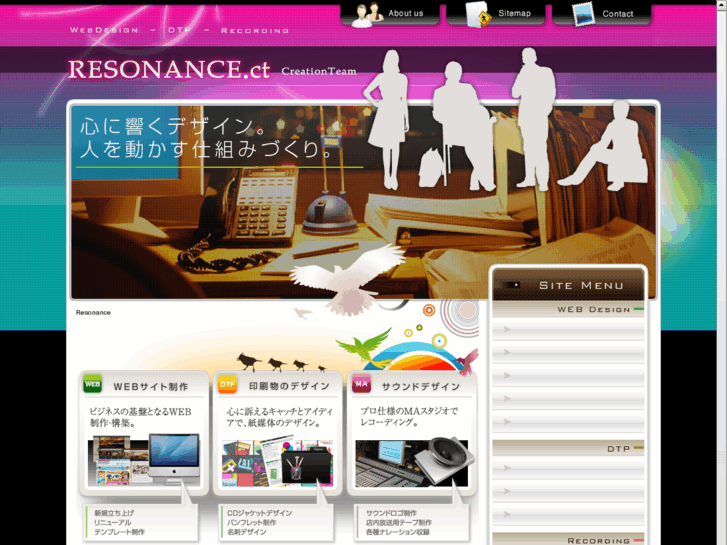
Task: Click the print design samples image
Action: point(278,462)
